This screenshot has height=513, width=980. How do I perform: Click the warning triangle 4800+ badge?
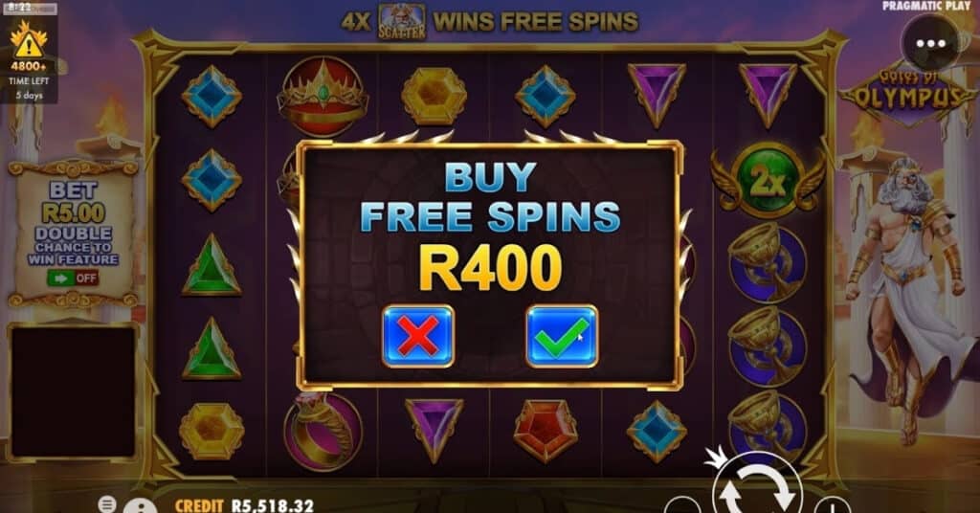[28, 47]
